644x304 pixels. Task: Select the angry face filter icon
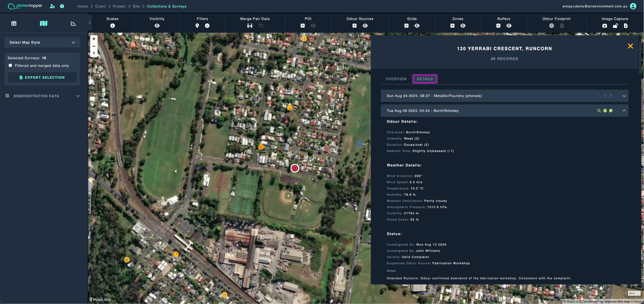click(x=207, y=26)
